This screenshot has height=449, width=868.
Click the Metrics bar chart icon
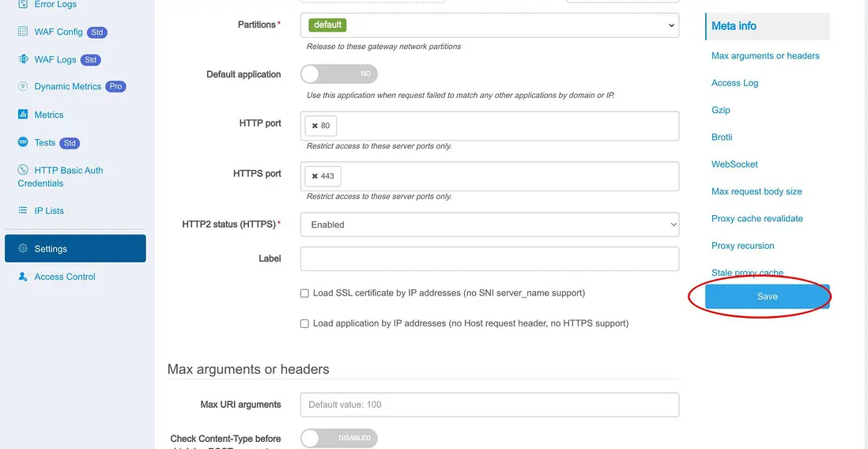click(23, 115)
